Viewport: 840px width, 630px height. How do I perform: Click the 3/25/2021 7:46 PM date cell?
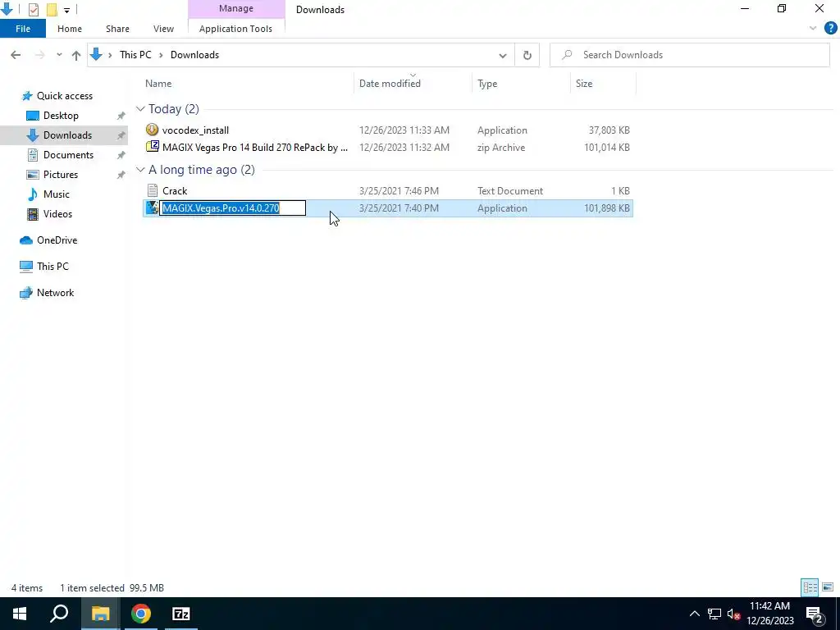tap(399, 190)
